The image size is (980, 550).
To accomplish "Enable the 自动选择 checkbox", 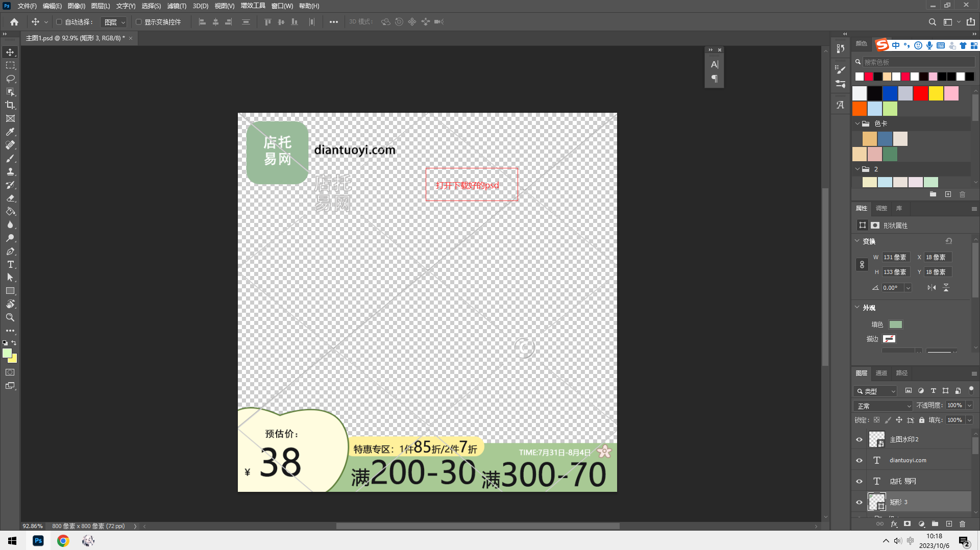I will [59, 22].
